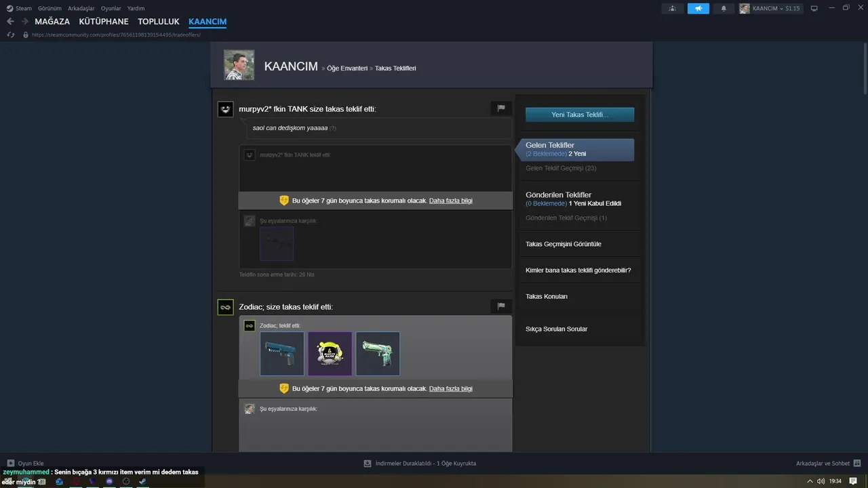Select the faded item requested in murpyv2* offer
Screen dimensions: 868x488
tap(277, 243)
